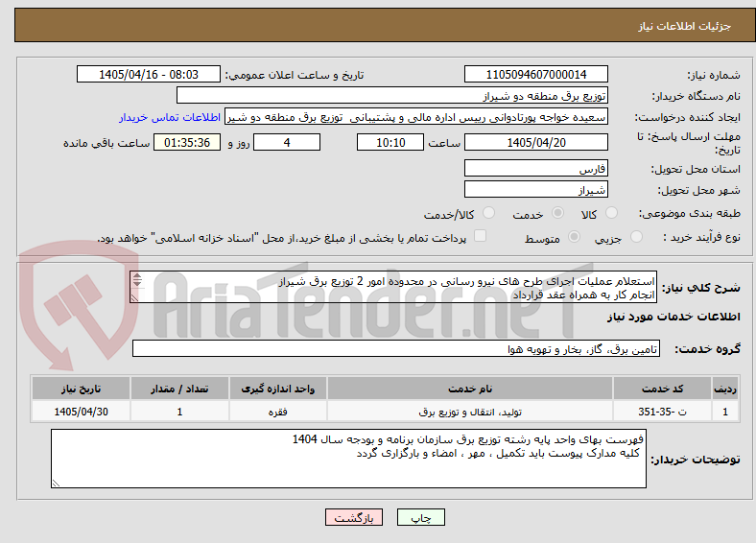The width and height of the screenshot is (756, 543).
Task: Select the خدمت radio button
Action: point(557,213)
